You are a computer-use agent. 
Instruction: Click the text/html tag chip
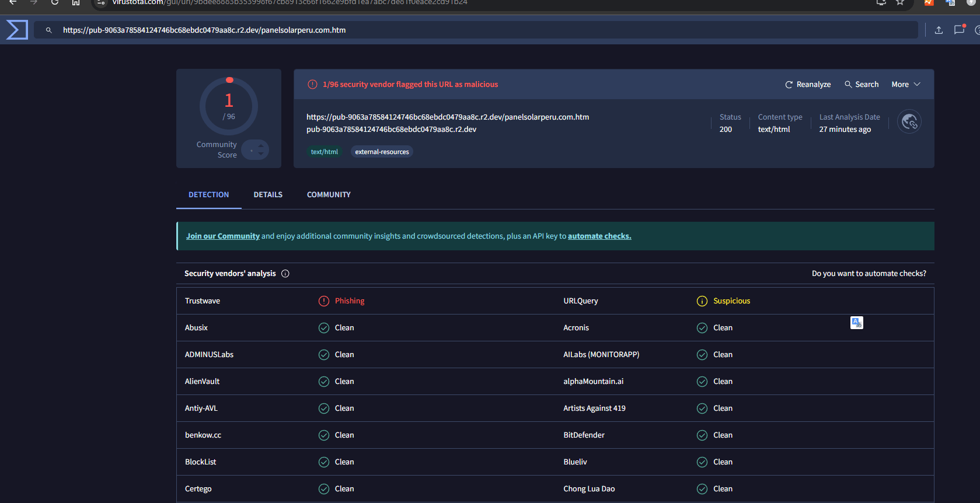324,152
